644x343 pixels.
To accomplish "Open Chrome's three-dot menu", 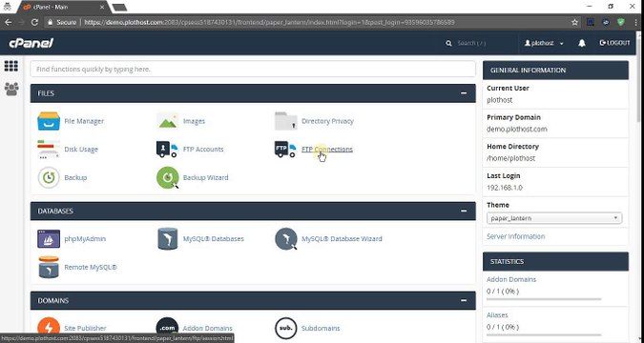I will [x=635, y=22].
